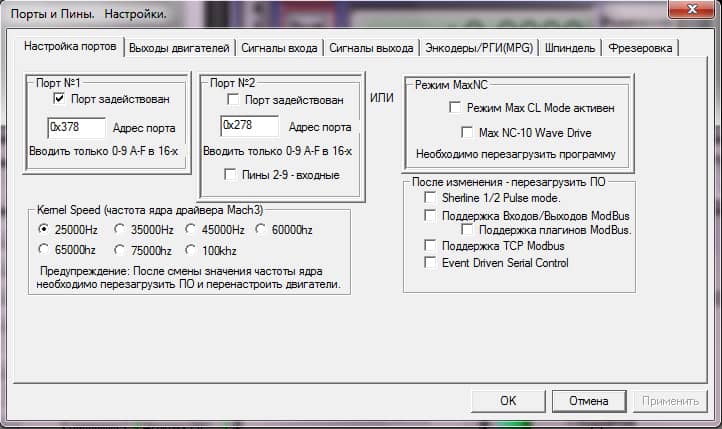Switch to the Выходы двигателей tab

(x=181, y=47)
